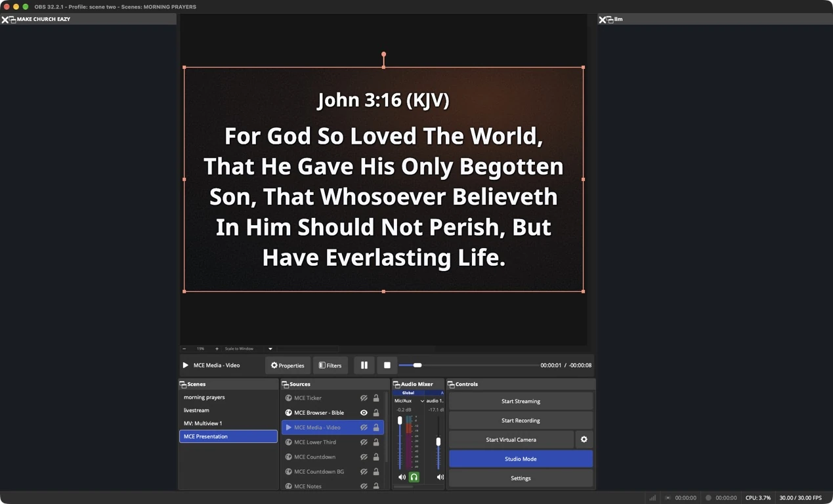The height and width of the screenshot is (504, 833).
Task: Click the browser icon of MCE Lower Third
Action: pyautogui.click(x=288, y=442)
